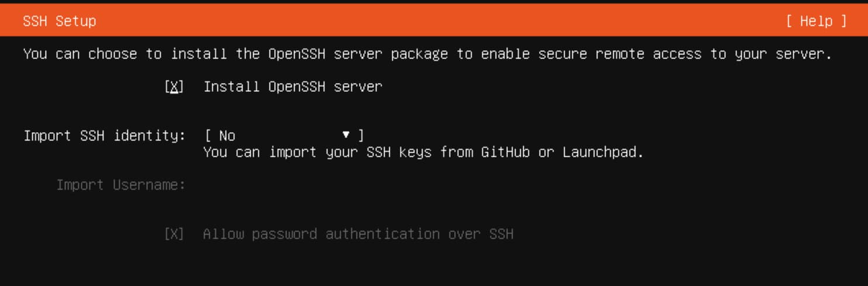
Task: Expand the Import SSH identity dropdown arrow
Action: 345,135
